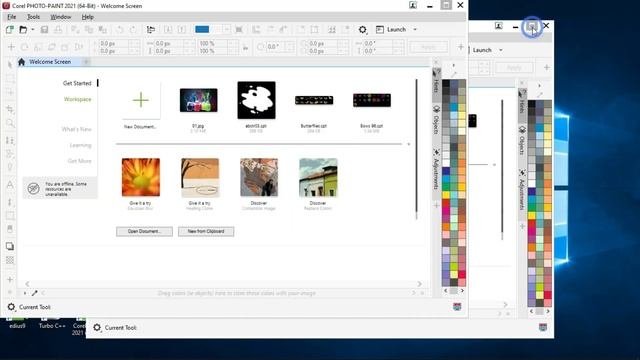Open the Help menu
The width and height of the screenshot is (640, 360).
pos(87,17)
